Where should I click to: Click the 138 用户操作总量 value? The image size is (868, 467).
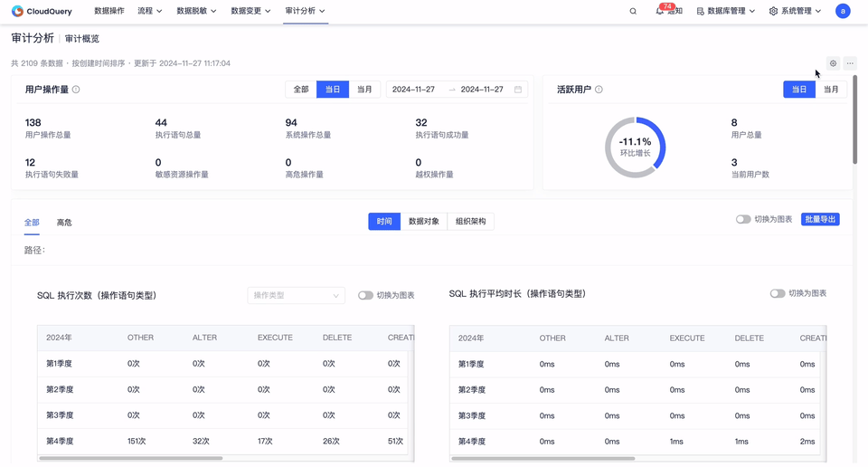(x=33, y=122)
